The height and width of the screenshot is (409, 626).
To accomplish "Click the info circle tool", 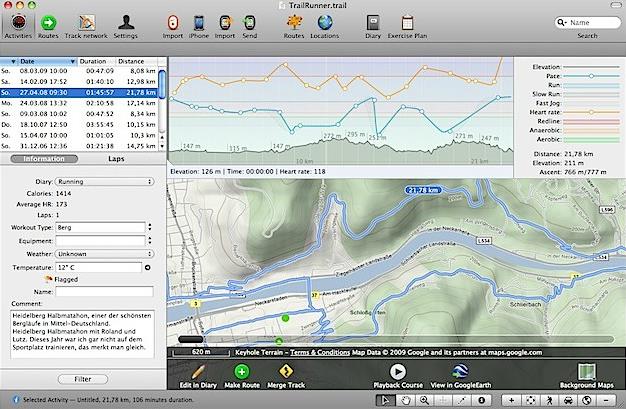I will (x=481, y=400).
